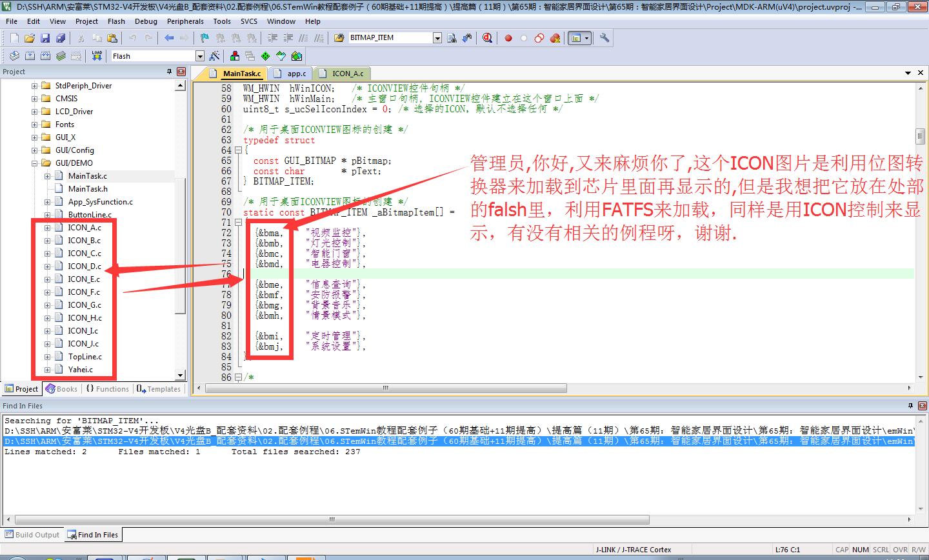Toggle enable/disable breakpoint white circle
This screenshot has height=560, width=929.
(x=524, y=38)
